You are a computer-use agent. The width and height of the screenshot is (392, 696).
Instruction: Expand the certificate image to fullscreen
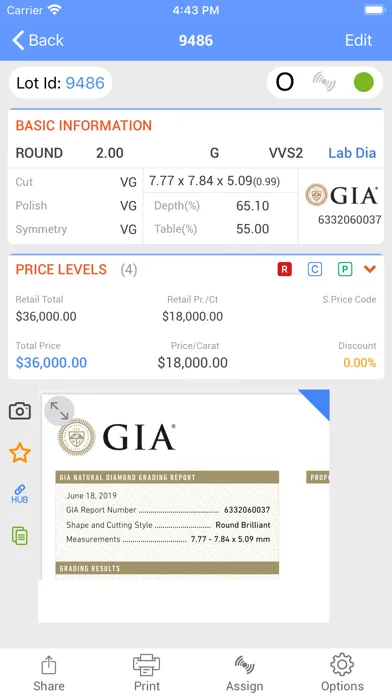tap(59, 411)
